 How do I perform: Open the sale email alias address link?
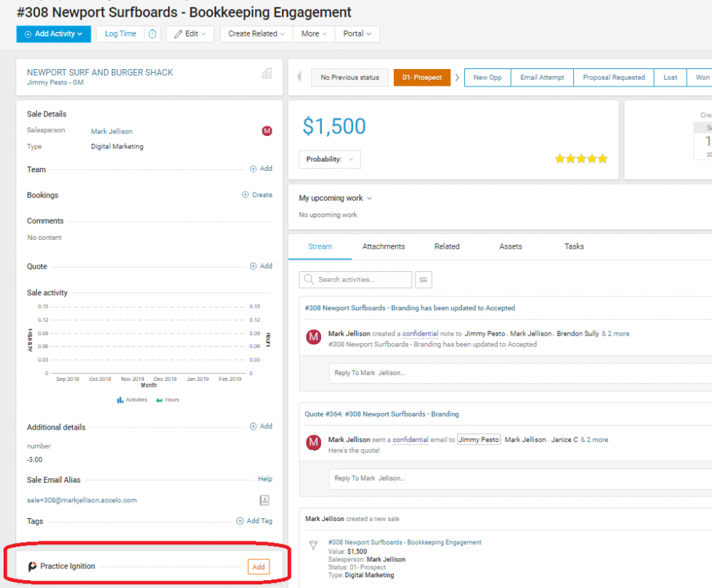click(x=82, y=500)
